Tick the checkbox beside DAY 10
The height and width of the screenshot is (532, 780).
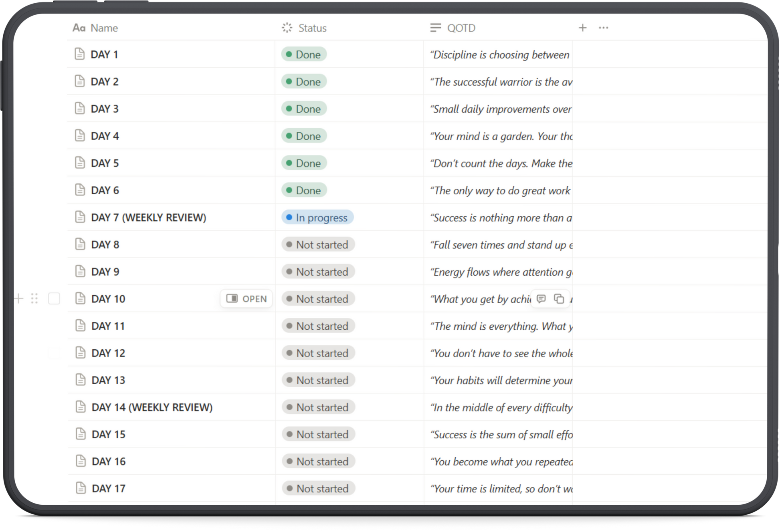pyautogui.click(x=54, y=298)
